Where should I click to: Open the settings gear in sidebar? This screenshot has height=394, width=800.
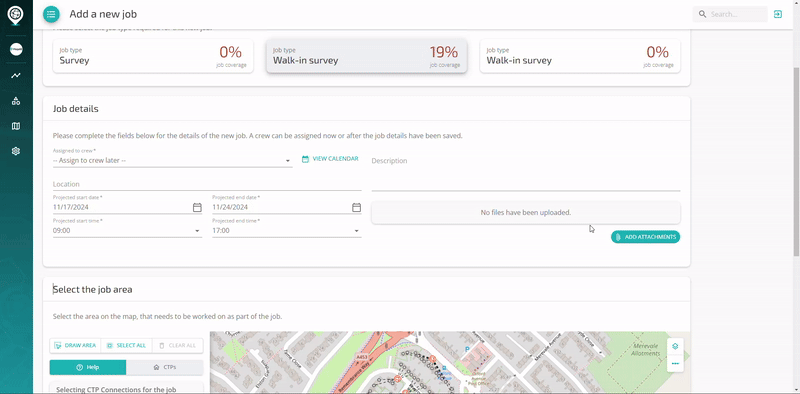click(16, 151)
